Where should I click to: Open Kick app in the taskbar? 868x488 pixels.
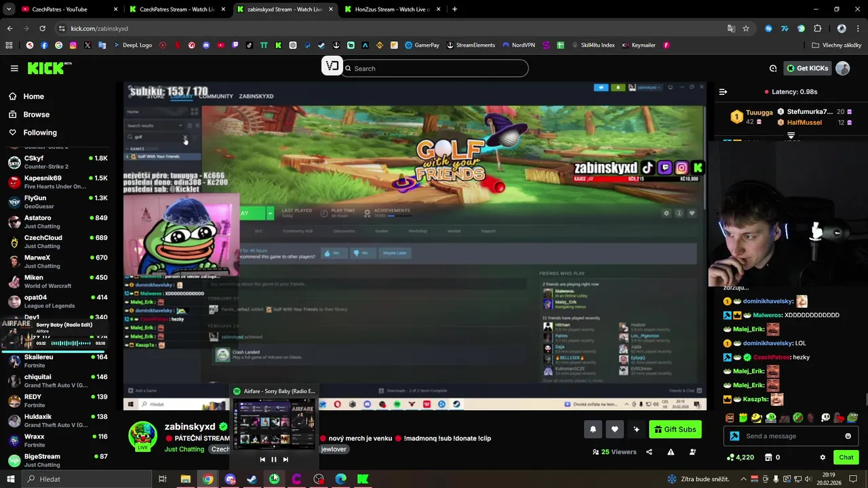click(x=363, y=479)
